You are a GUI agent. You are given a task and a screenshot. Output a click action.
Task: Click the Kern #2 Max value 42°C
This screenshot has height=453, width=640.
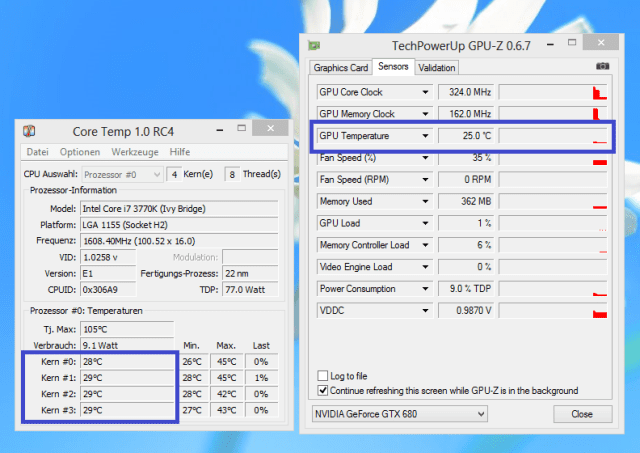[x=227, y=394]
